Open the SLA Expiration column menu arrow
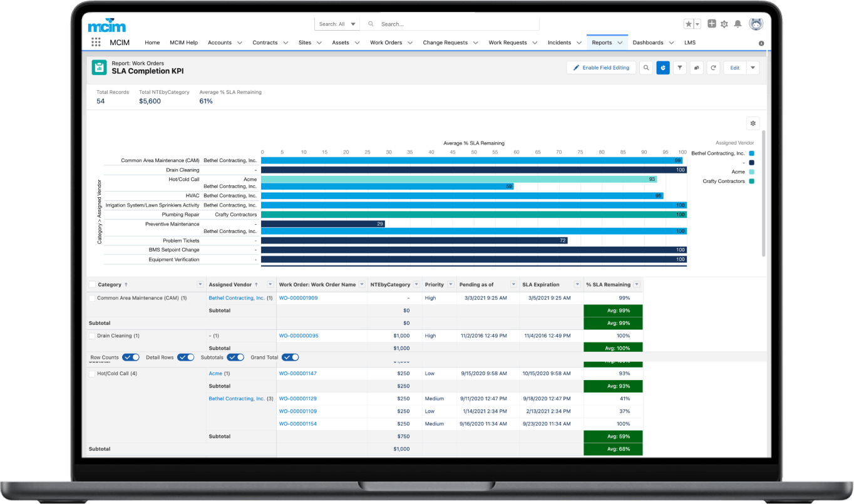Screen dimensions: 854x504 (577, 284)
